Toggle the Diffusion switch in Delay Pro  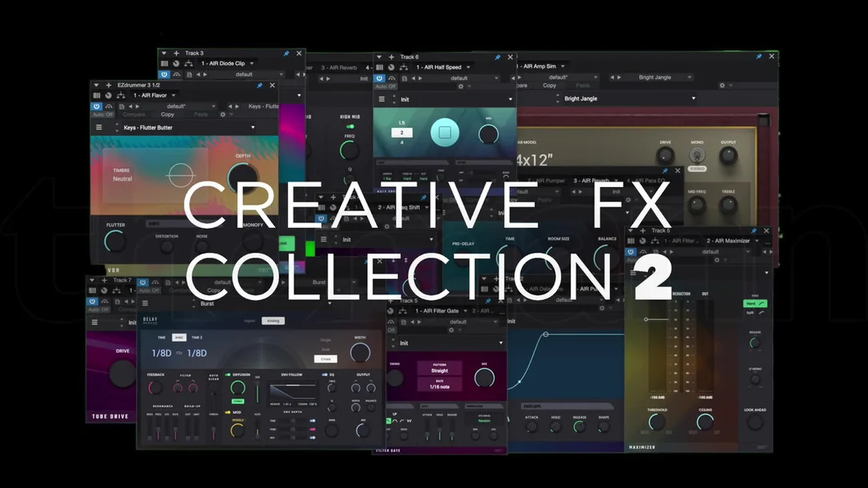point(228,375)
